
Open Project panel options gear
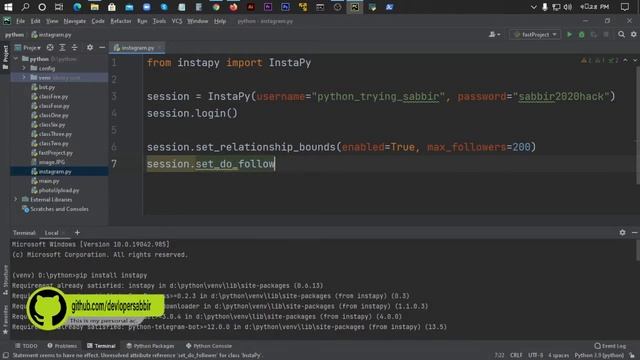click(x=90, y=48)
